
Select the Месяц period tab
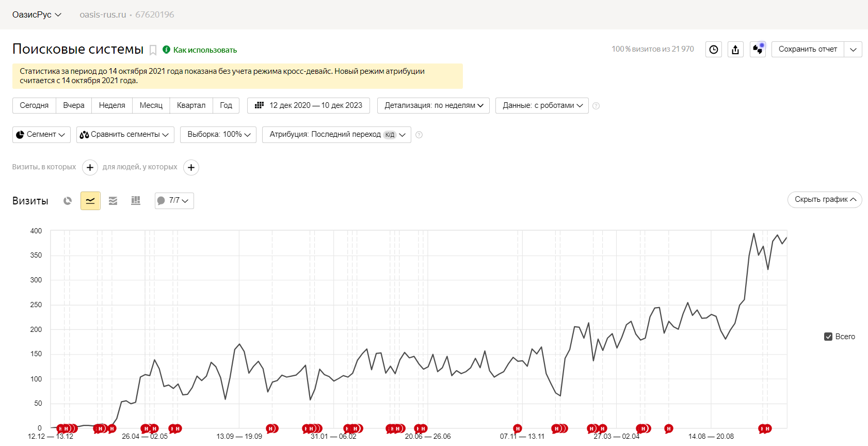click(x=151, y=105)
